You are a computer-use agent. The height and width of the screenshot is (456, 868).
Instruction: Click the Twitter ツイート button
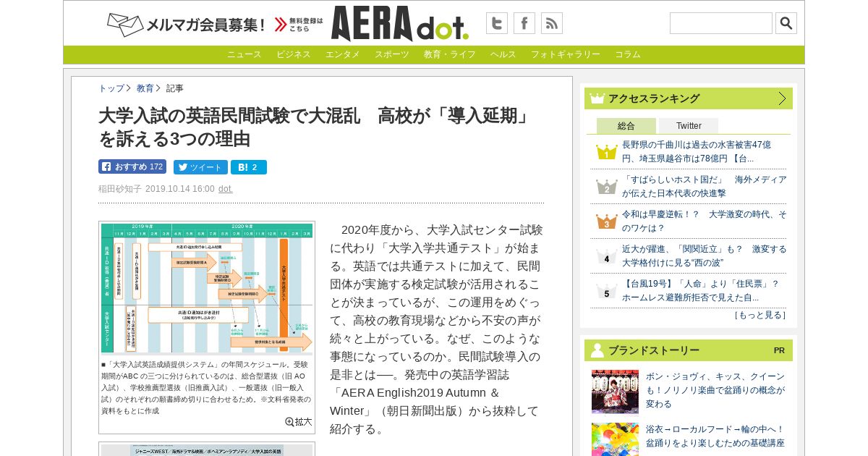(x=200, y=167)
